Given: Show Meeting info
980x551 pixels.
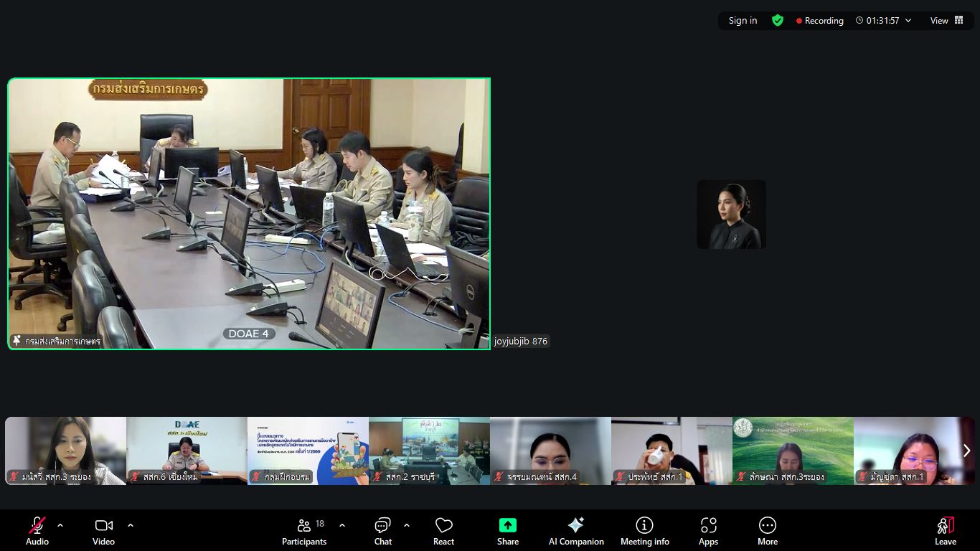Looking at the screenshot, I should point(644,531).
